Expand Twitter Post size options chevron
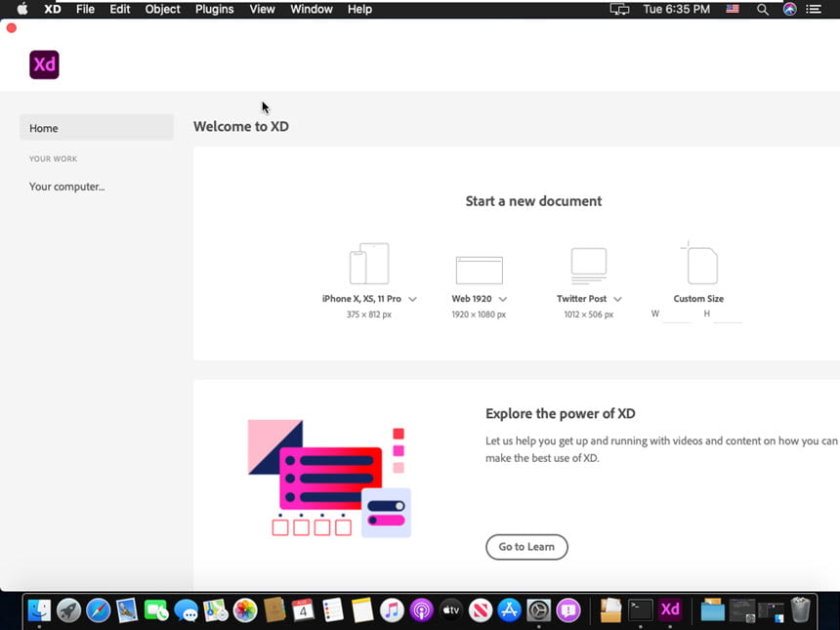 (617, 299)
